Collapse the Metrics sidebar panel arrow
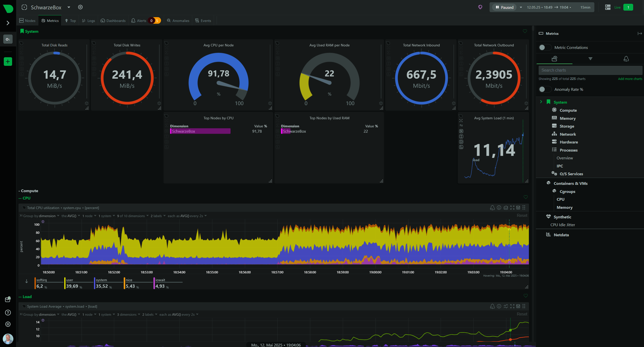This screenshot has height=347, width=644. click(639, 34)
